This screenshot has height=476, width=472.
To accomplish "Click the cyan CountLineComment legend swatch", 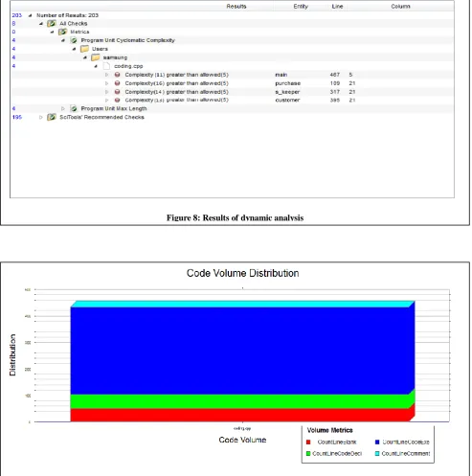I will point(377,454).
